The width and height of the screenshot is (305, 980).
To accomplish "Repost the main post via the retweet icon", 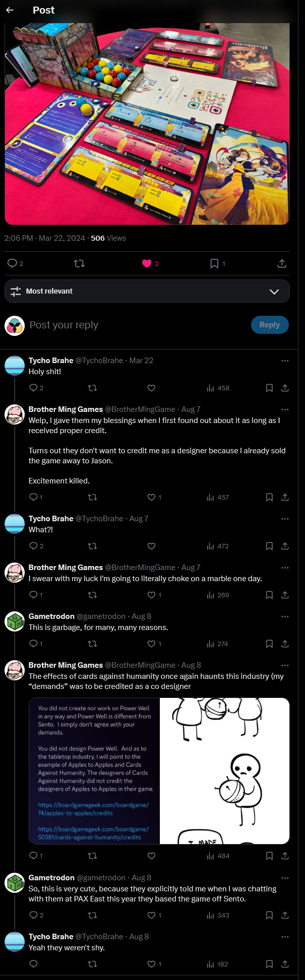I will [79, 263].
